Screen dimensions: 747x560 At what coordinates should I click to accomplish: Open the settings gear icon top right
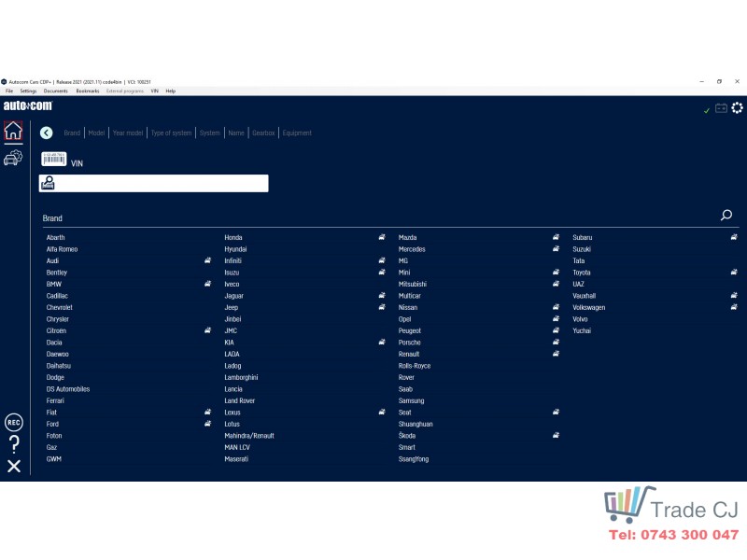point(737,108)
